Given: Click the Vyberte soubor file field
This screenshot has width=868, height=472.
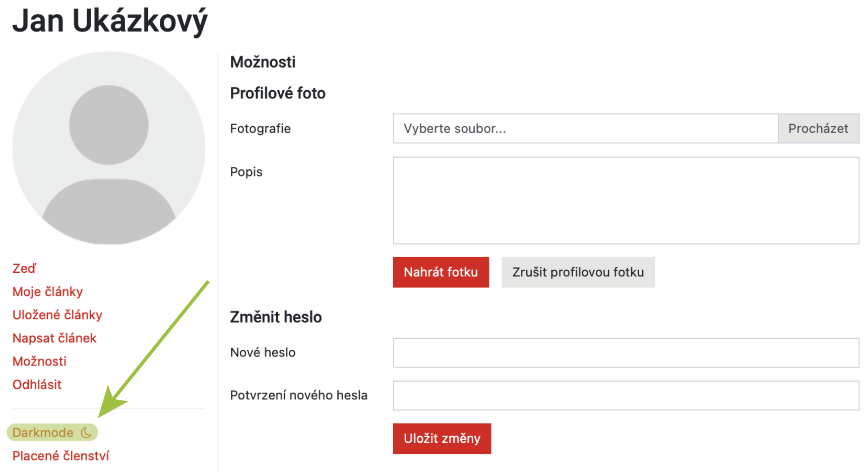Looking at the screenshot, I should click(586, 129).
